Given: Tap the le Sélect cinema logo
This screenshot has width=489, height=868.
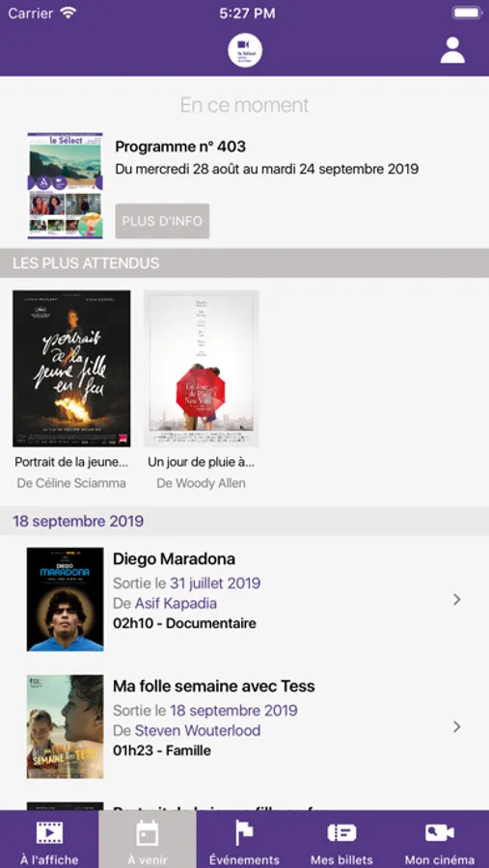Looking at the screenshot, I should coord(245,50).
